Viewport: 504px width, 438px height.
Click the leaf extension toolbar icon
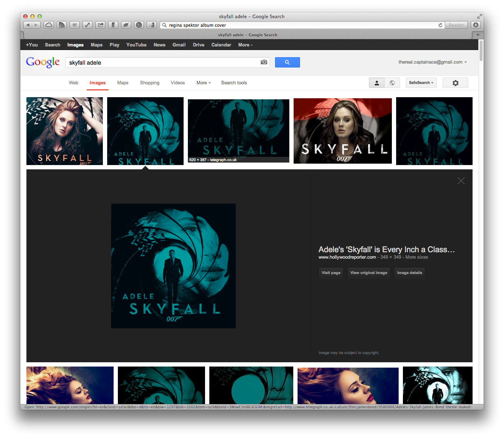126,25
